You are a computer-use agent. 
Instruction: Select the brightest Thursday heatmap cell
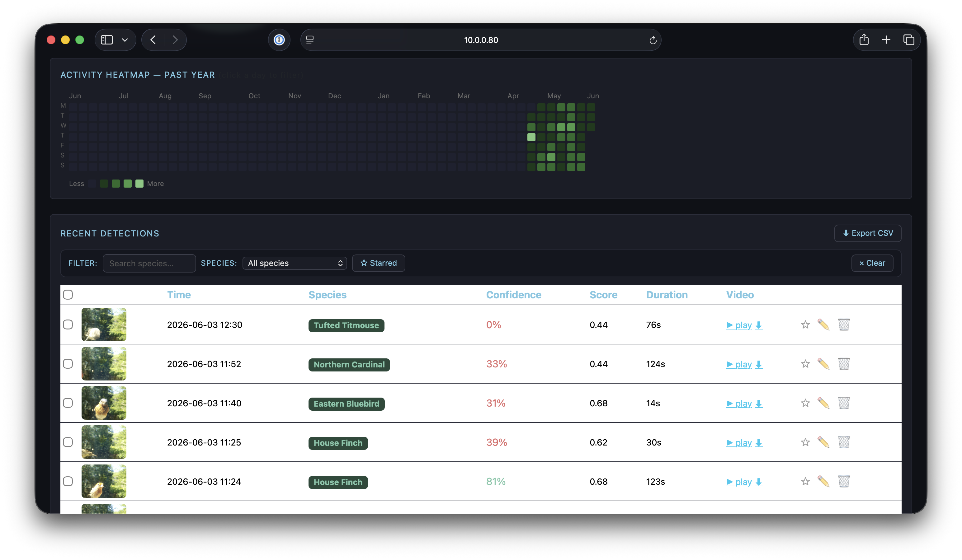[x=531, y=137]
